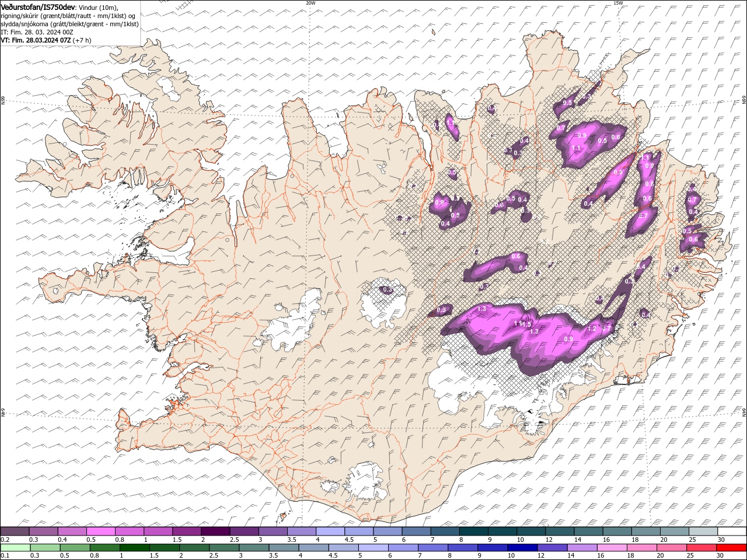Click the 20W longitude label

pos(310,3)
